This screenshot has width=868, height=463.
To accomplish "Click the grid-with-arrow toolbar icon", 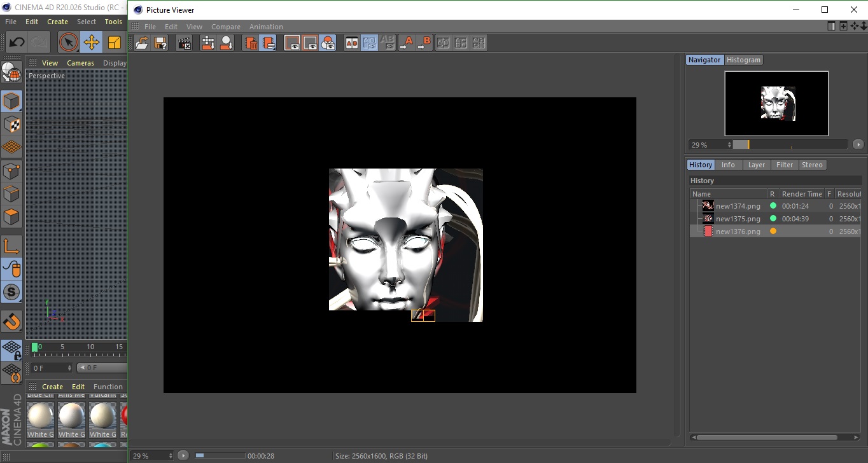I will (x=208, y=43).
